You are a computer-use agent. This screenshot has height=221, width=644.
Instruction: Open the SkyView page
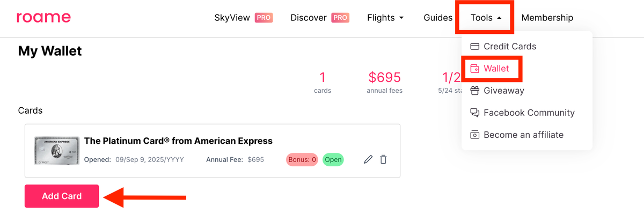(x=232, y=18)
